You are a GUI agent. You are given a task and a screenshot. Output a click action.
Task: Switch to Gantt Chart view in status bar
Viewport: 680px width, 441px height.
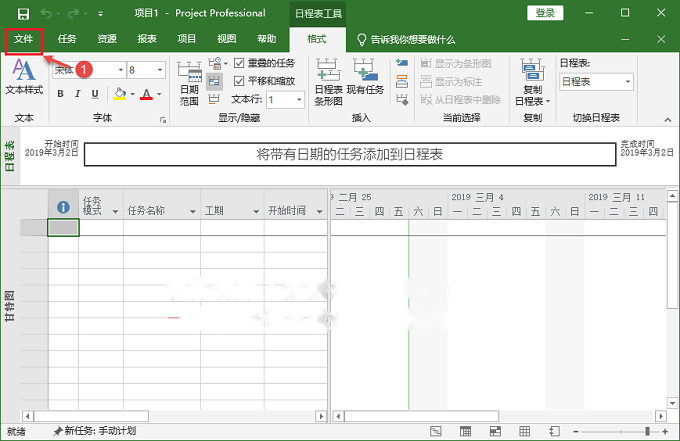point(436,431)
